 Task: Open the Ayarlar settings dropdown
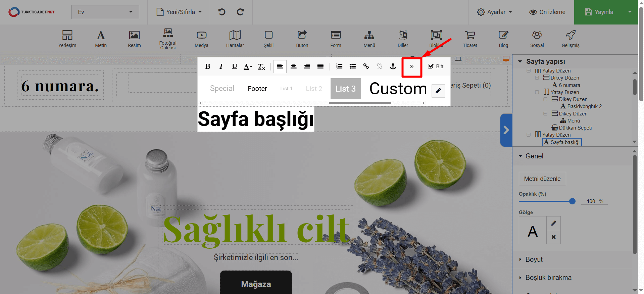click(x=495, y=12)
